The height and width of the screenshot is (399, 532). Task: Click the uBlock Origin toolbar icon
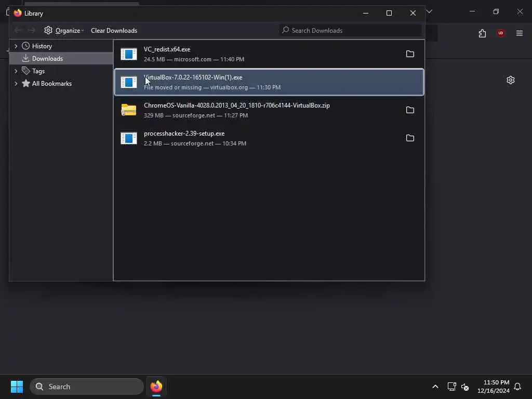click(501, 33)
